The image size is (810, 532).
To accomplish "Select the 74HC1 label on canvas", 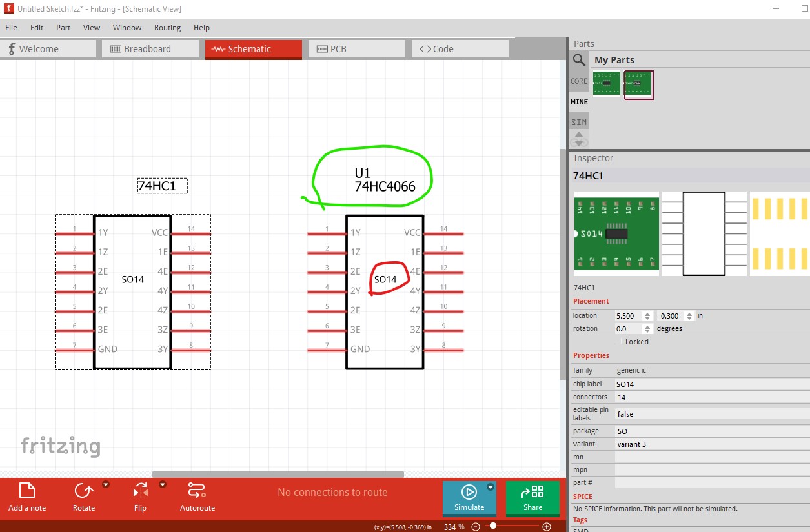I will 161,186.
